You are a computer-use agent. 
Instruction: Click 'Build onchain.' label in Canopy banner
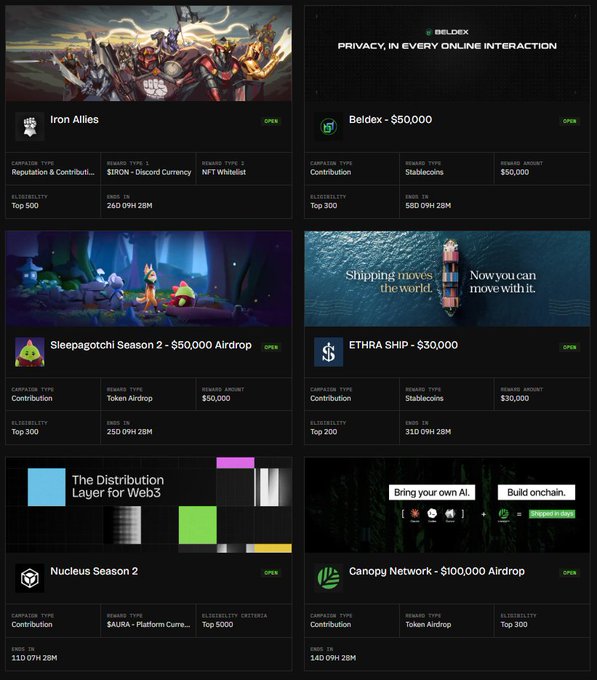(x=536, y=493)
